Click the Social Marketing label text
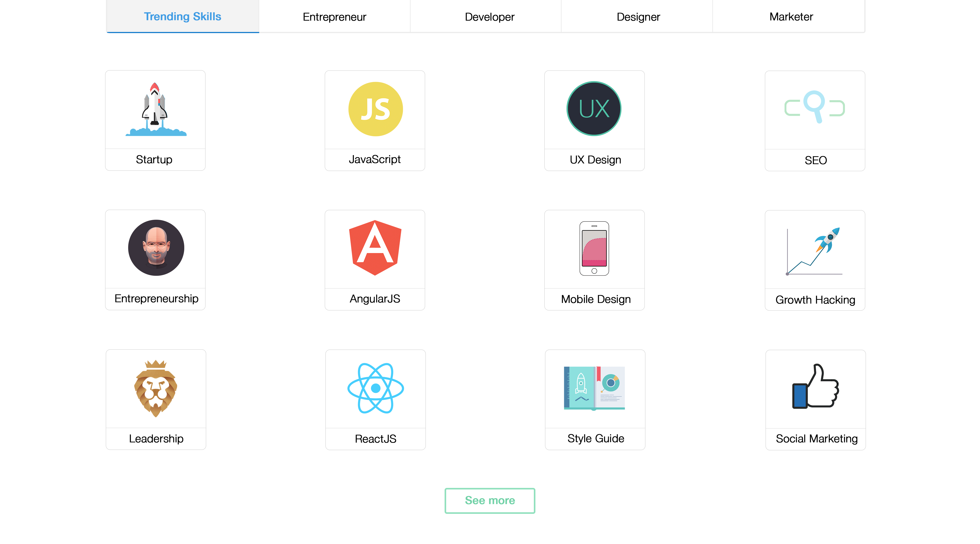 [x=817, y=439]
